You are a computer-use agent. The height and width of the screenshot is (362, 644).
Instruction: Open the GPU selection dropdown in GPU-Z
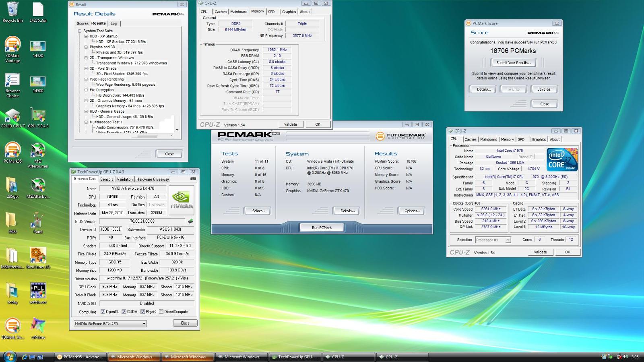(x=110, y=323)
